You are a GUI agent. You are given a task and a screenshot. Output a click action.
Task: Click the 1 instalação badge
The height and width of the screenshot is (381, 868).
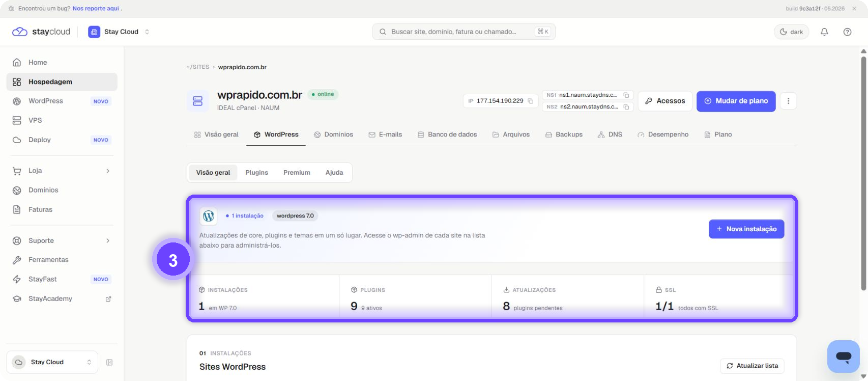[x=245, y=216]
